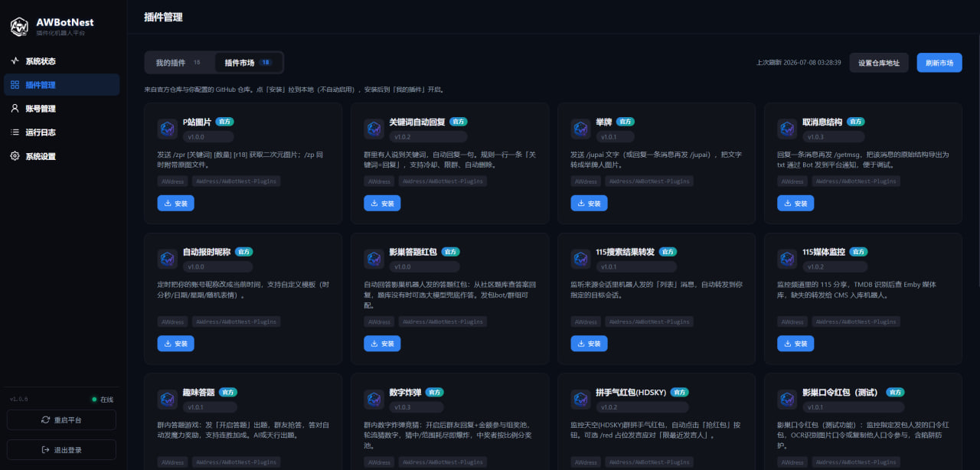Image resolution: width=980 pixels, height=470 pixels.
Task: Install the 关键词自动回复 plugin
Action: coord(382,204)
